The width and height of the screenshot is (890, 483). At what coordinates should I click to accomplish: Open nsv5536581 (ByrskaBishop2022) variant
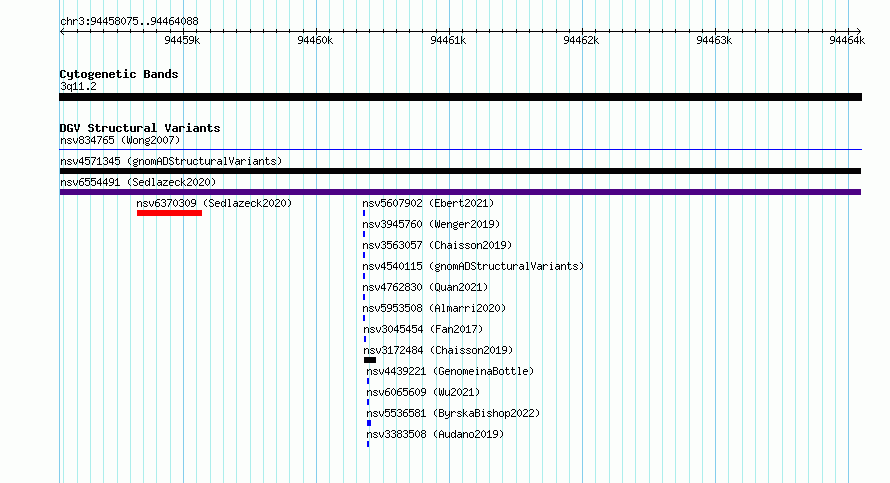(453, 413)
